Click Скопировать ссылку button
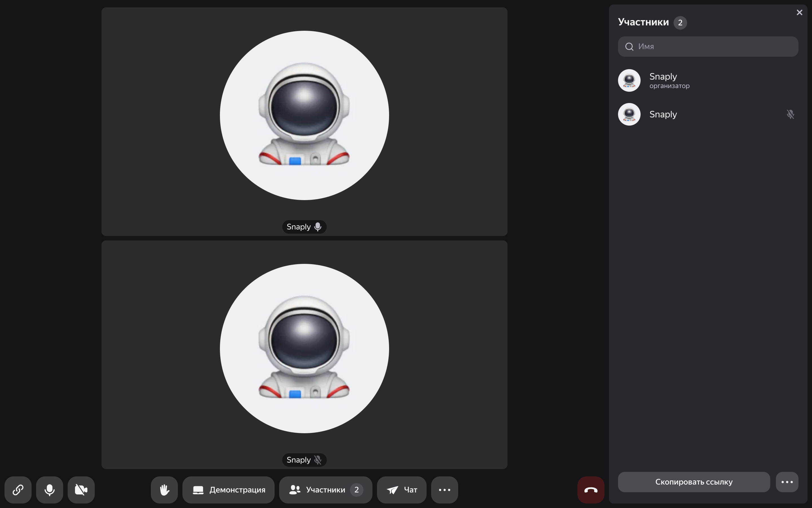 coord(694,482)
